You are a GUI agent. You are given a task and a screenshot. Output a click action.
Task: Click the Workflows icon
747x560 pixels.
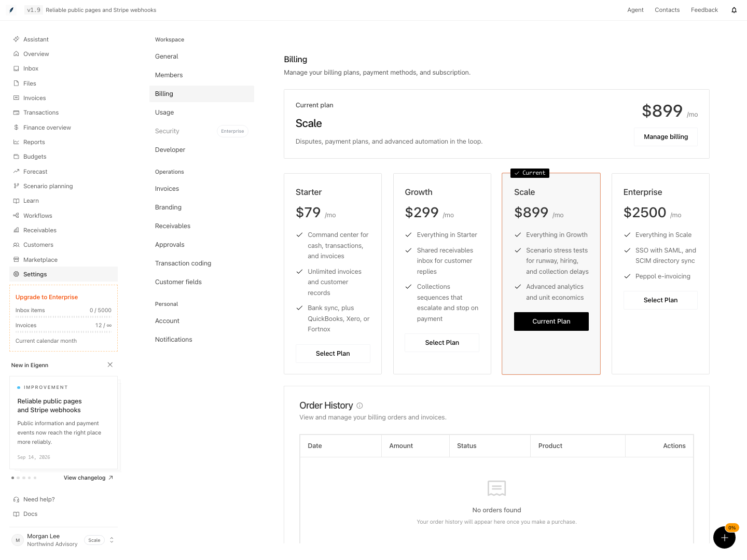tap(16, 216)
